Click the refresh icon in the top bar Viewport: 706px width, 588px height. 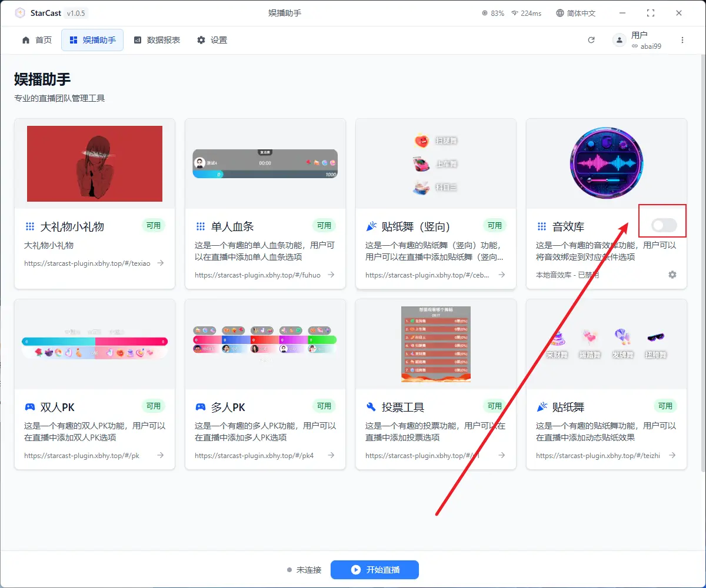(x=591, y=40)
